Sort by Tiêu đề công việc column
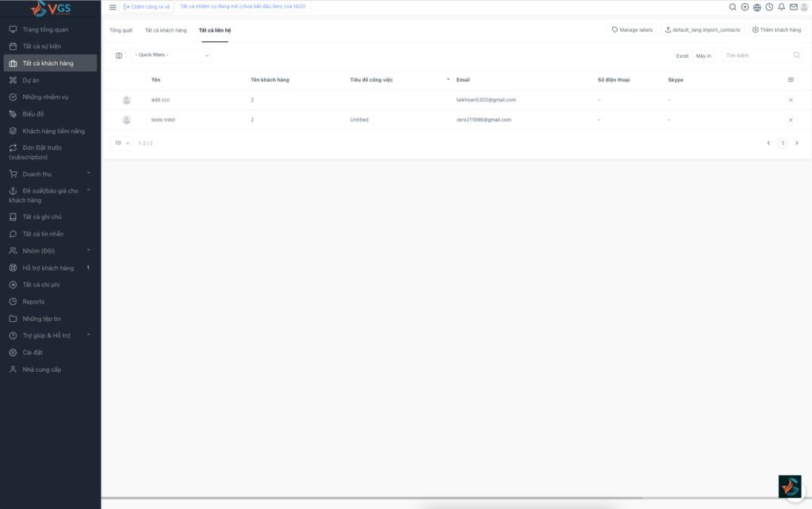 (x=371, y=80)
